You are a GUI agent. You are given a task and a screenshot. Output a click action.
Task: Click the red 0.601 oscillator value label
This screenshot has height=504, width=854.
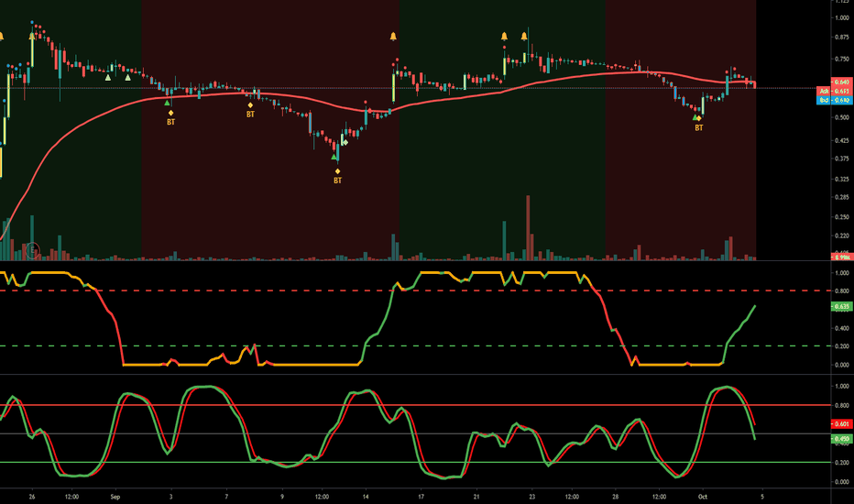pyautogui.click(x=841, y=423)
